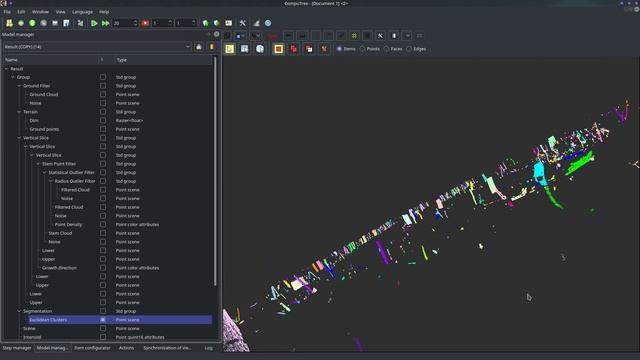Collapse the Statistical Outlier Filter node
This screenshot has height=360, width=640.
44,172
